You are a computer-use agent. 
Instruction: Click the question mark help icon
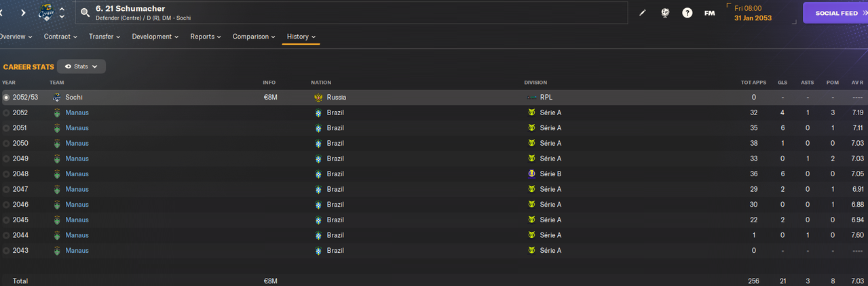coord(687,13)
